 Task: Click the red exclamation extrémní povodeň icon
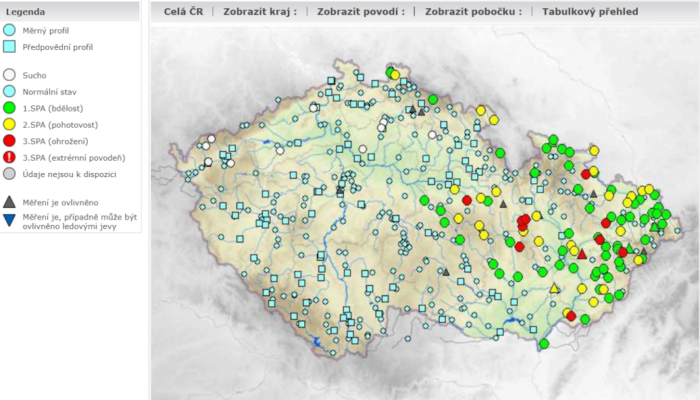(x=9, y=157)
